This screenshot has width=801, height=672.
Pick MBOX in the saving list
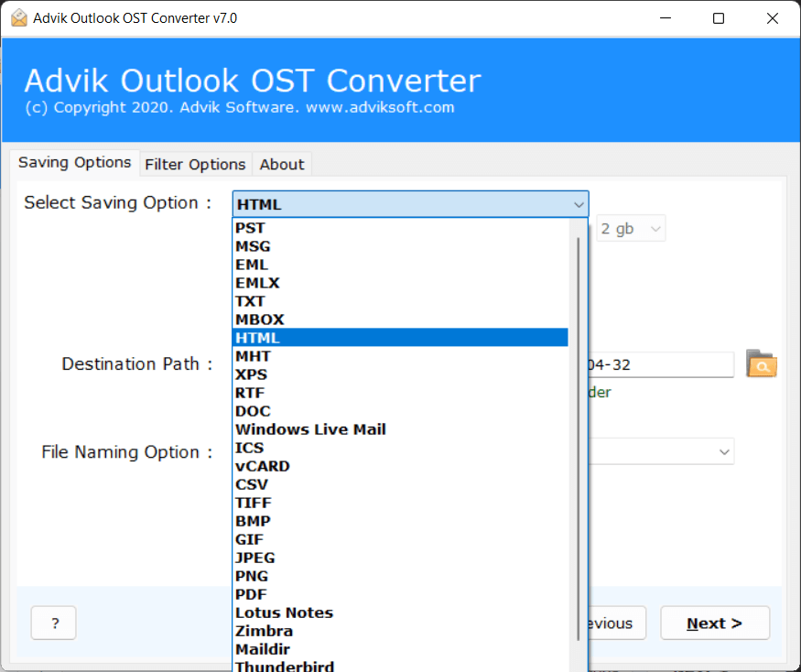coord(400,320)
